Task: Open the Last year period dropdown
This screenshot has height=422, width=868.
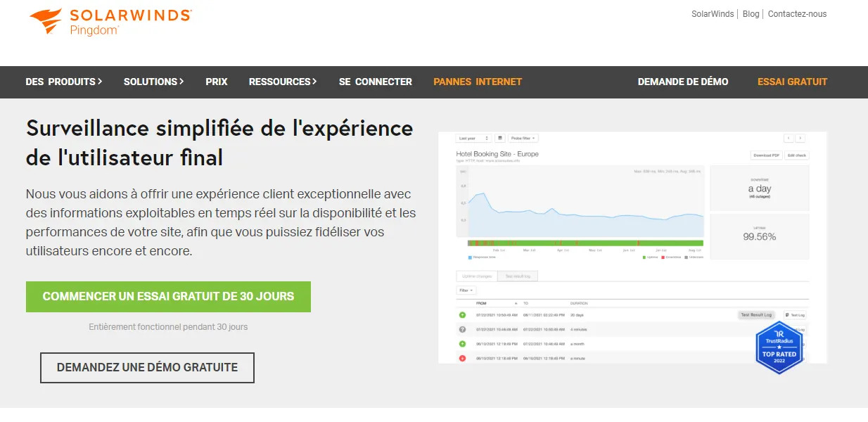Action: (473, 139)
